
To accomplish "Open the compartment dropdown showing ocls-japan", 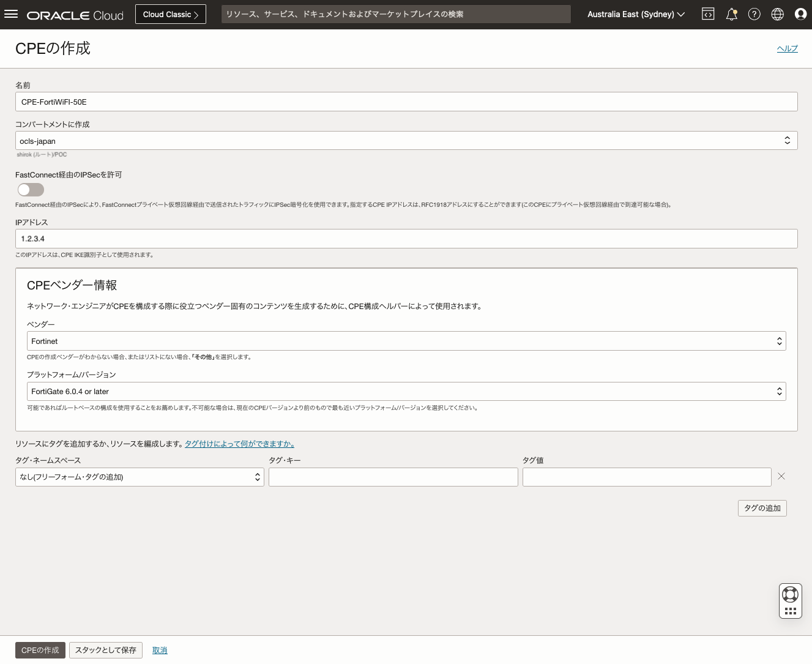I will click(x=406, y=141).
